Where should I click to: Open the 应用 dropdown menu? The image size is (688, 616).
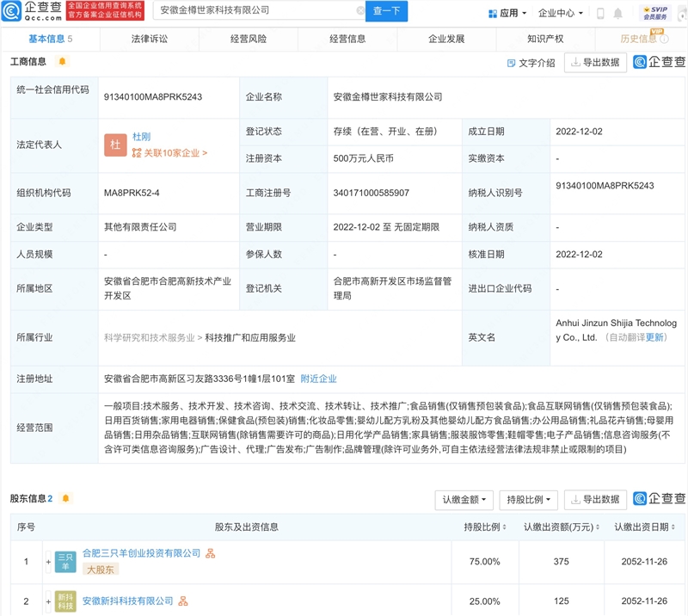pyautogui.click(x=507, y=13)
